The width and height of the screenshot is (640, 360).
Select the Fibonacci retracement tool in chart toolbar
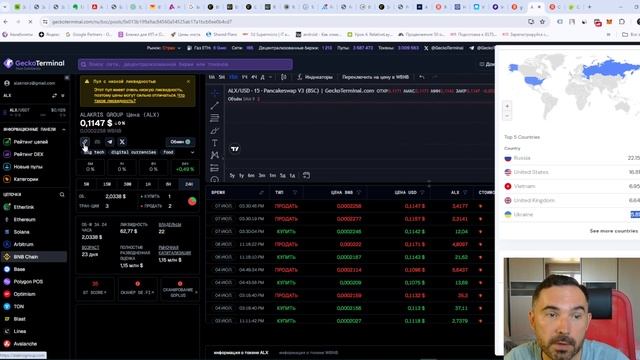215,118
